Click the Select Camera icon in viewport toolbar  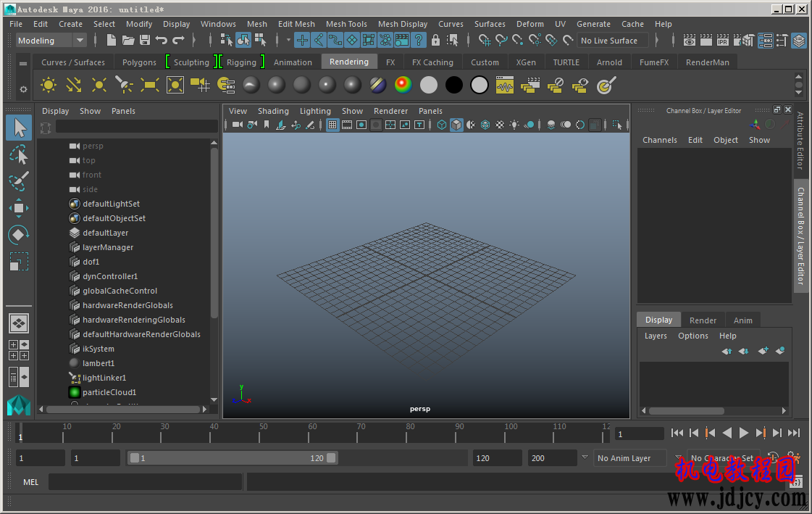[x=238, y=125]
